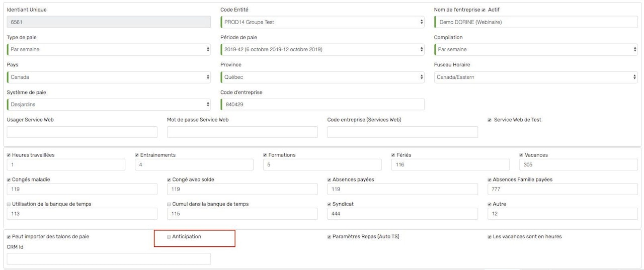Screen dimensions: 644x270
Task: Uncheck Peut importer des talons de paie
Action: click(x=9, y=237)
